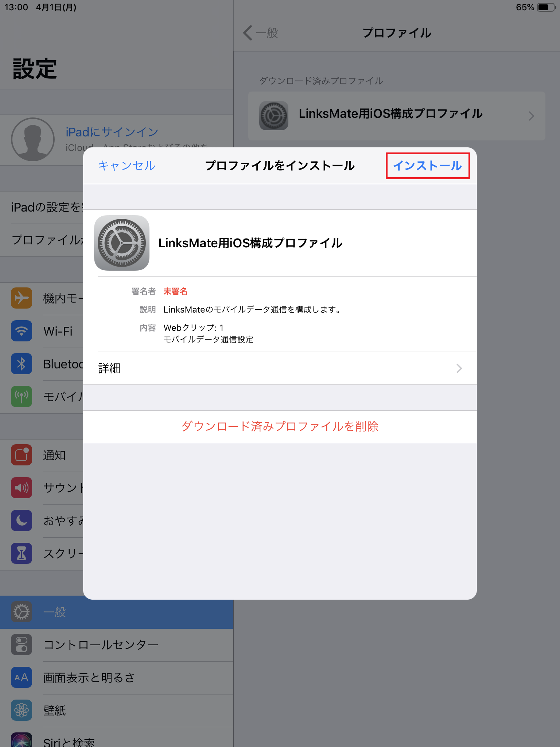Open the Bluetooth settings icon
Viewport: 560px width, 747px height.
(x=22, y=364)
